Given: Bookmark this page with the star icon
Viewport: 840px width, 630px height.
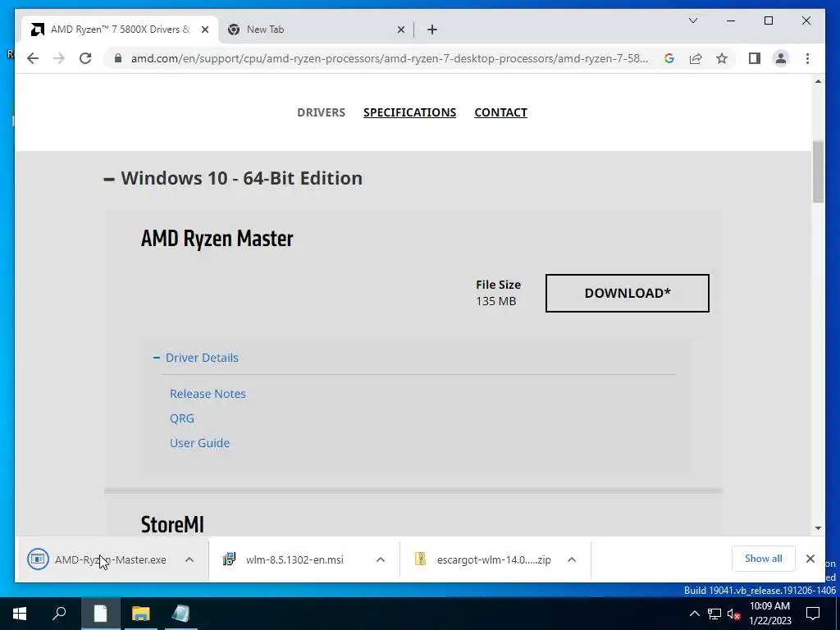Looking at the screenshot, I should pyautogui.click(x=722, y=58).
